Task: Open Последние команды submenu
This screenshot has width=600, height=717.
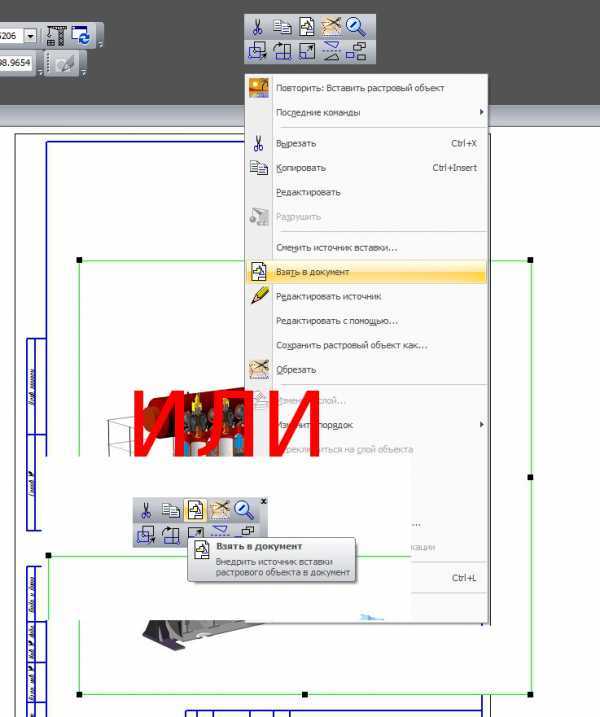Action: point(366,112)
